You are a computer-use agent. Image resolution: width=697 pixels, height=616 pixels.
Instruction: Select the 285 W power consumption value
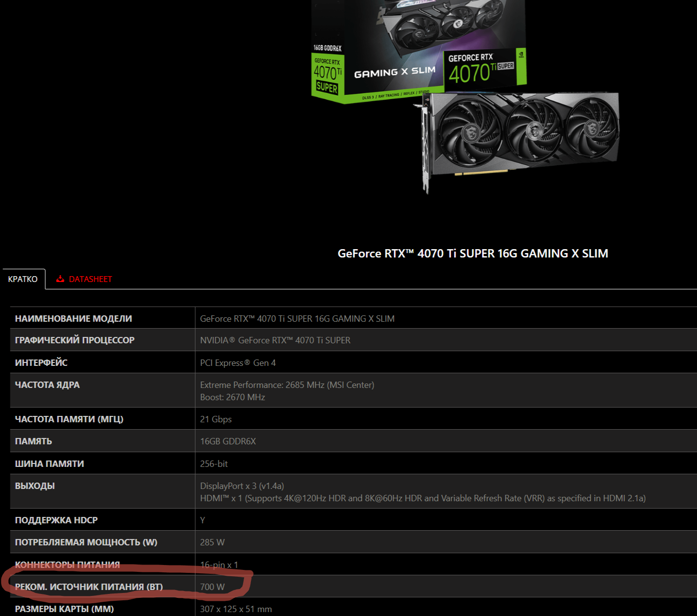click(212, 542)
